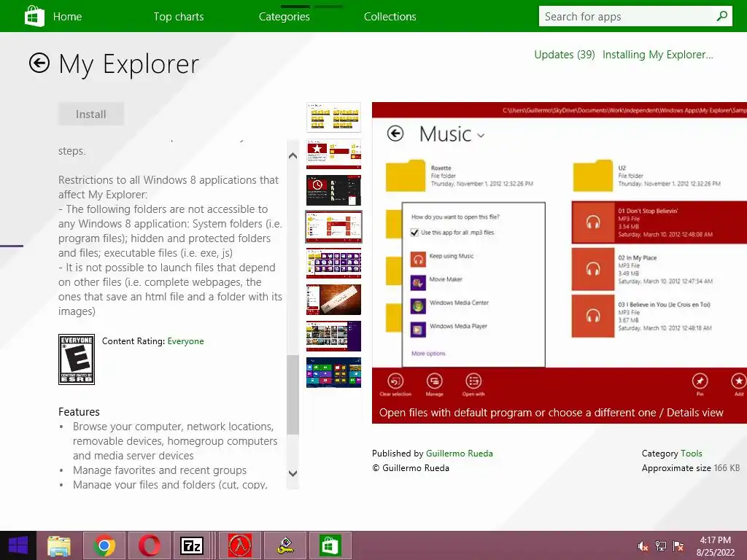This screenshot has height=560, width=747.
Task: Click the Clear selection icon in screenshot
Action: (395, 381)
